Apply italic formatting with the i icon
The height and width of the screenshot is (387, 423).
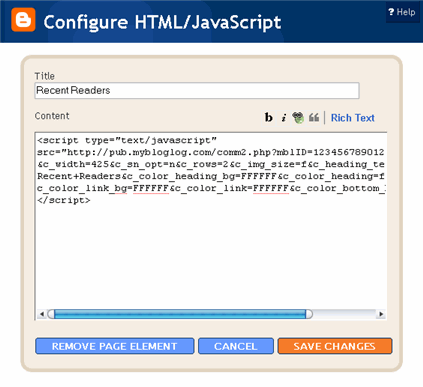coord(283,118)
